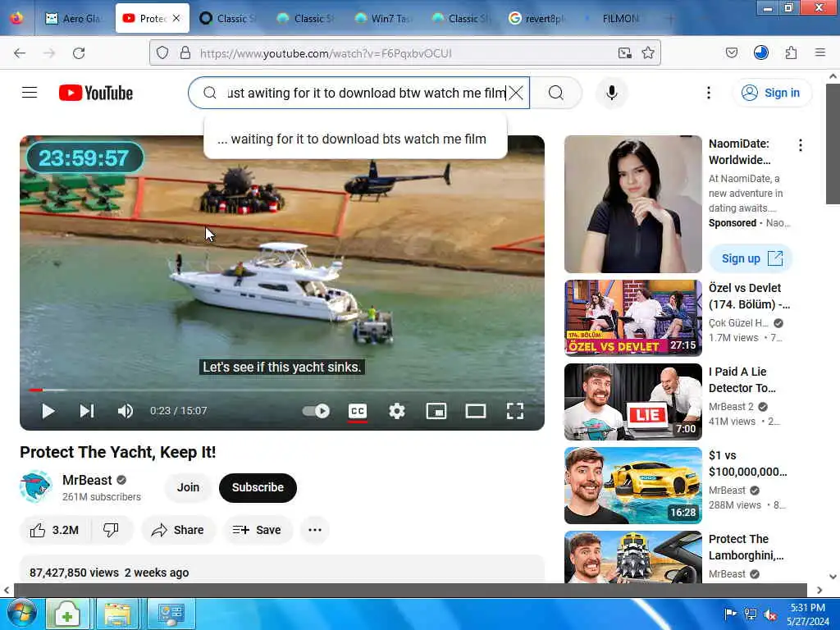Open a new tab with the plus button
Viewport: 840px width, 630px height.
point(669,18)
